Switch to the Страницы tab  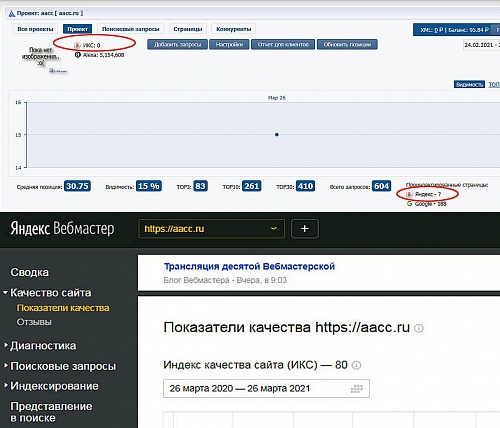coord(188,29)
